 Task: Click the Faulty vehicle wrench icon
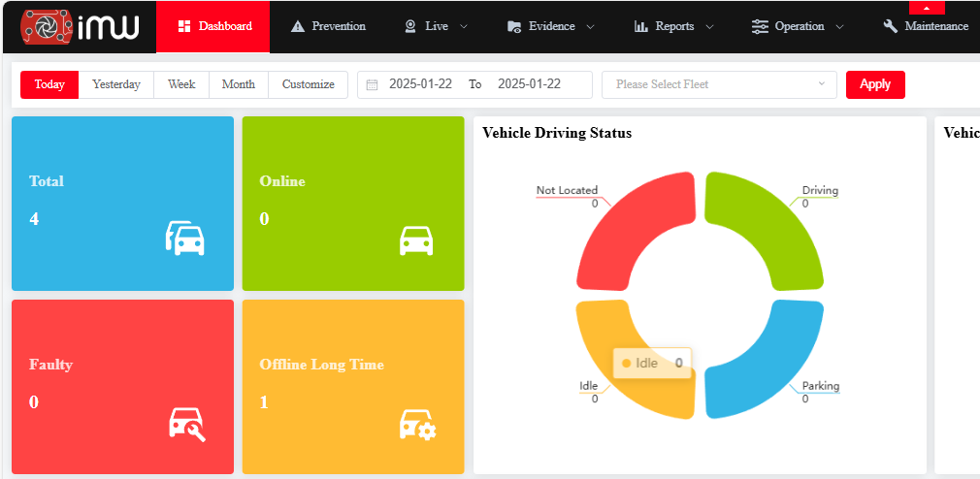[x=186, y=424]
